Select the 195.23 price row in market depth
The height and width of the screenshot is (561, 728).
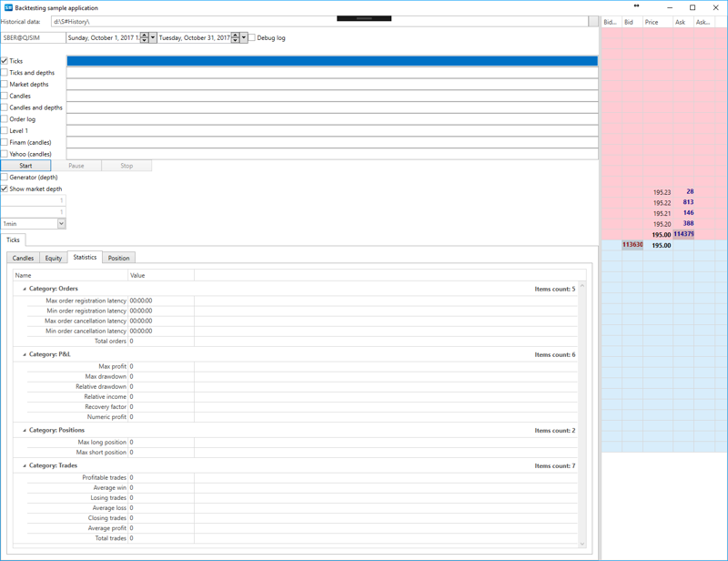click(662, 192)
